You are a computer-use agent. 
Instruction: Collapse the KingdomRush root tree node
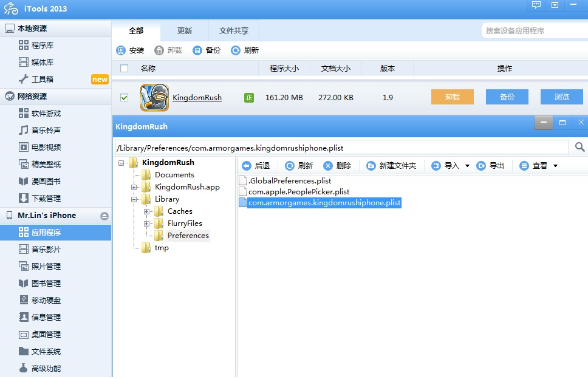click(121, 163)
